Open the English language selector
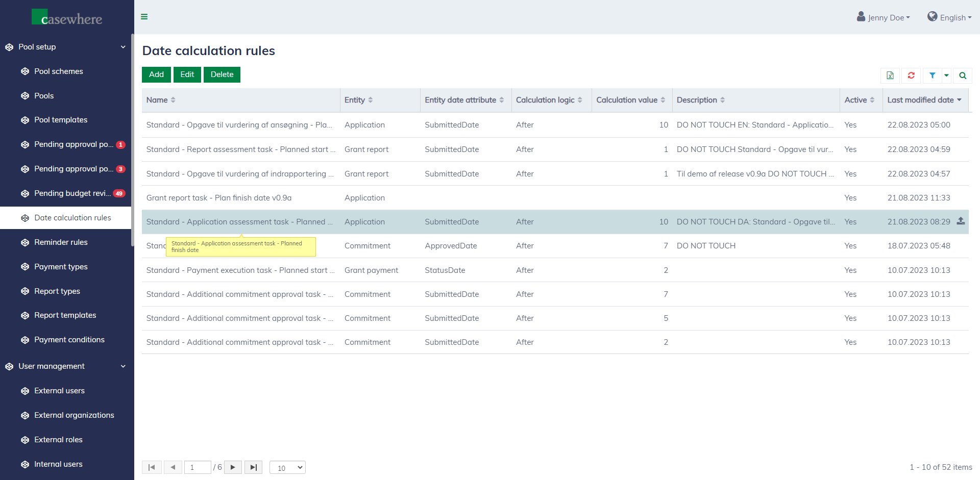Screen dimensions: 980x480 [949, 17]
